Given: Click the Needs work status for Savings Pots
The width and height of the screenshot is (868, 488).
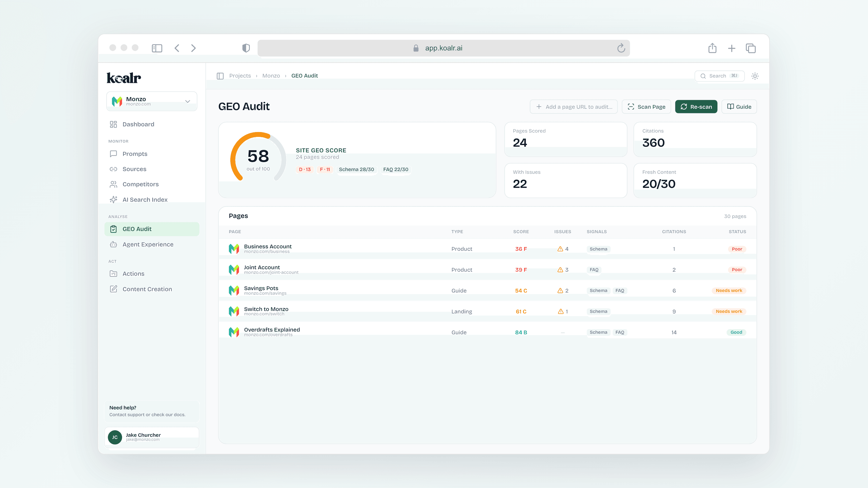Looking at the screenshot, I should coord(729,291).
